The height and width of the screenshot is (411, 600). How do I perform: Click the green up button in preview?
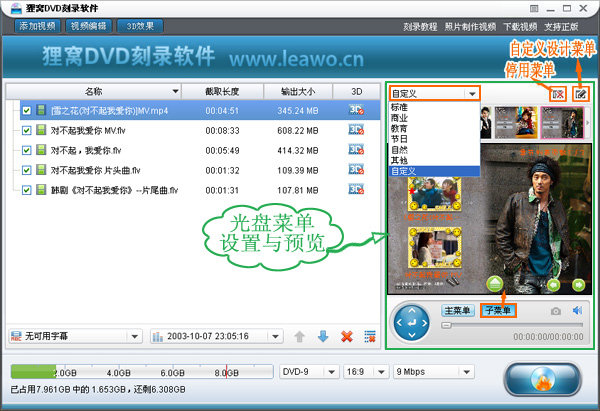495,284
